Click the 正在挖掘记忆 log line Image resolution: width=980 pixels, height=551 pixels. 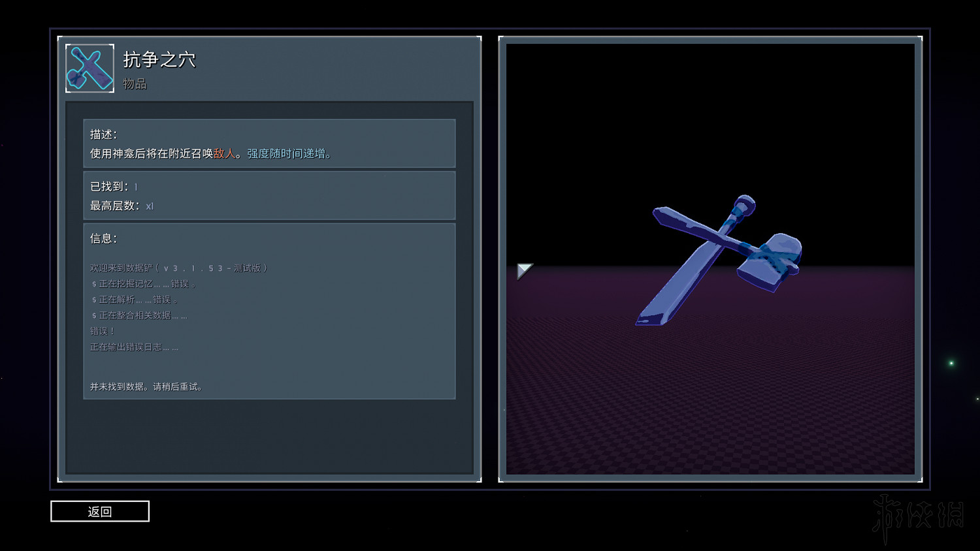click(x=144, y=284)
